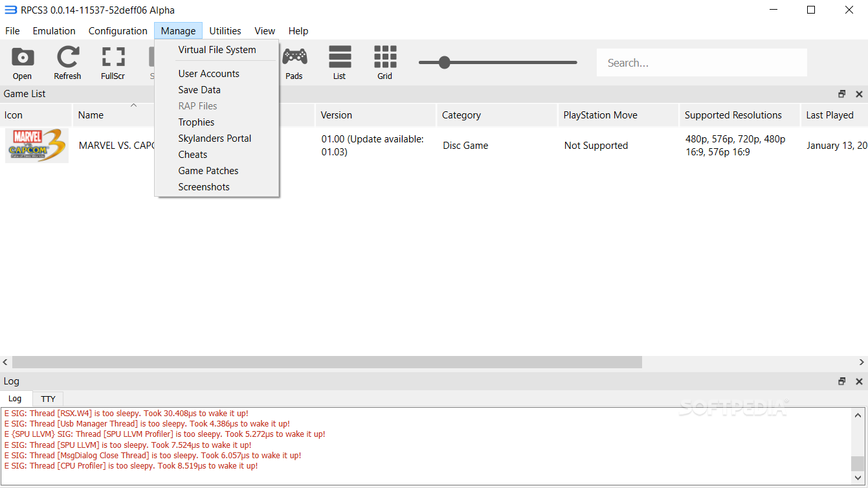
Task: Switch to the TTY tab
Action: click(x=48, y=399)
